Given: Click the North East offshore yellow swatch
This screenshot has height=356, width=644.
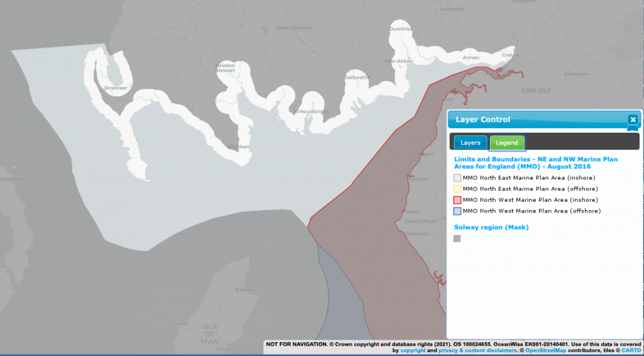Looking at the screenshot, I should point(458,189).
